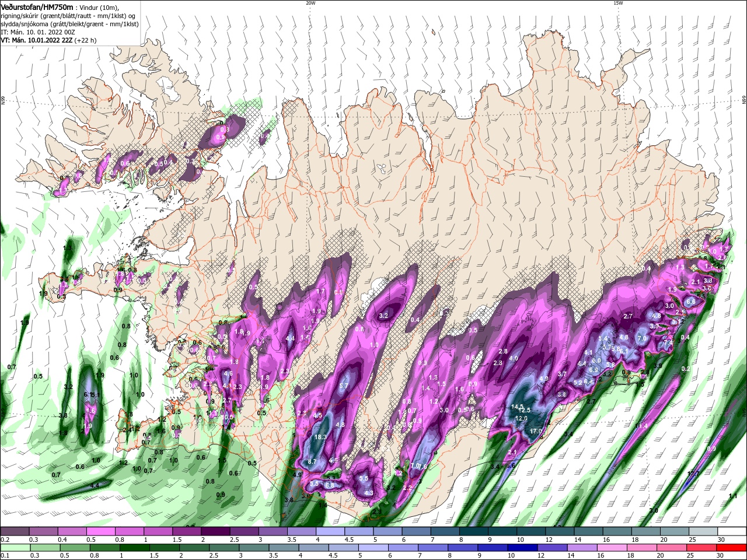Click the 18.3 precipitation value on the map
Viewport: 747px width, 560px height.
point(320,437)
